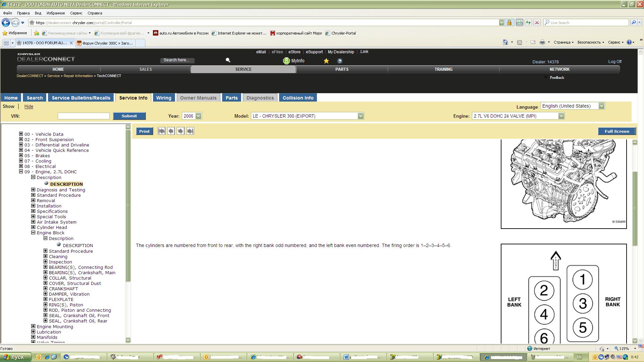The height and width of the screenshot is (362, 644).
Task: Click the Log Off link
Action: (x=615, y=62)
